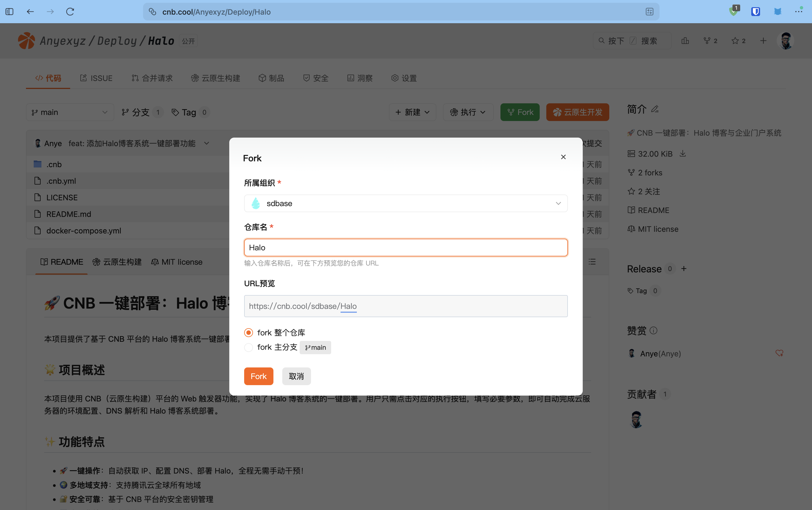Click the 取消 cancel button
Viewport: 812px width, 510px height.
pyautogui.click(x=296, y=376)
